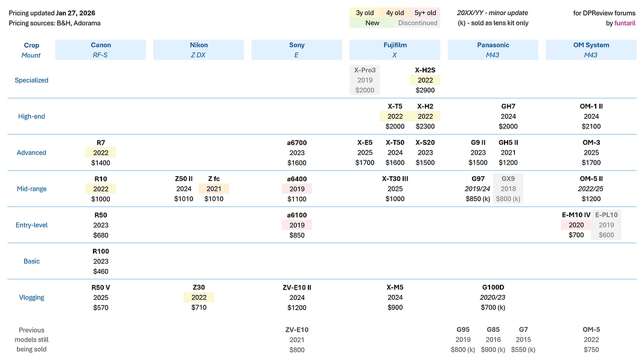This screenshot has width=644, height=362.
Task: Select the Nikon Z fc cell
Action: tap(213, 189)
